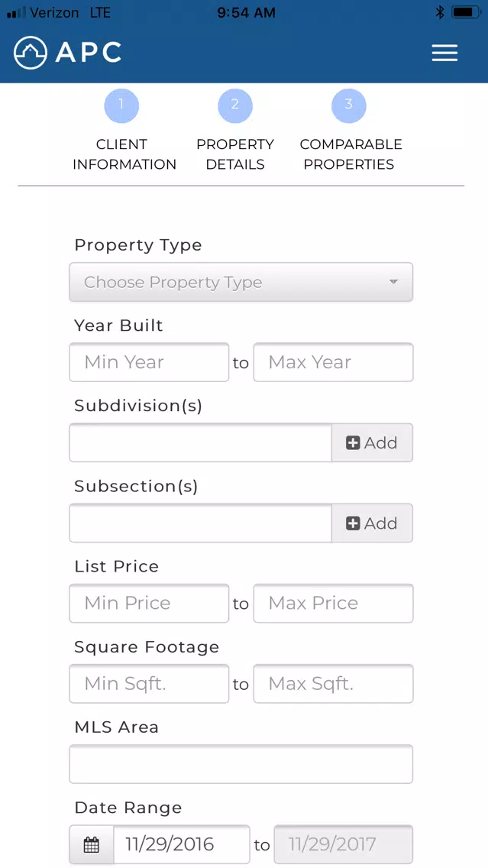Viewport: 488px width, 868px height.
Task: Select step 2 circle
Action: click(235, 105)
